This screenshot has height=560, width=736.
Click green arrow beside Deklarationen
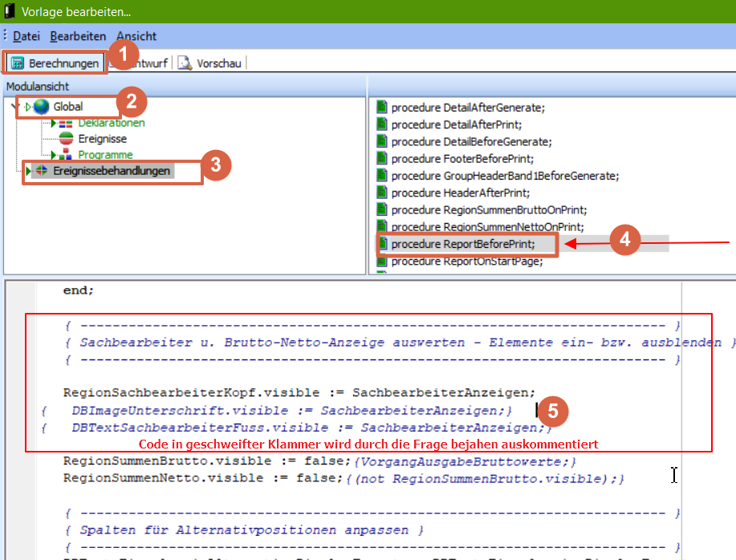click(54, 123)
